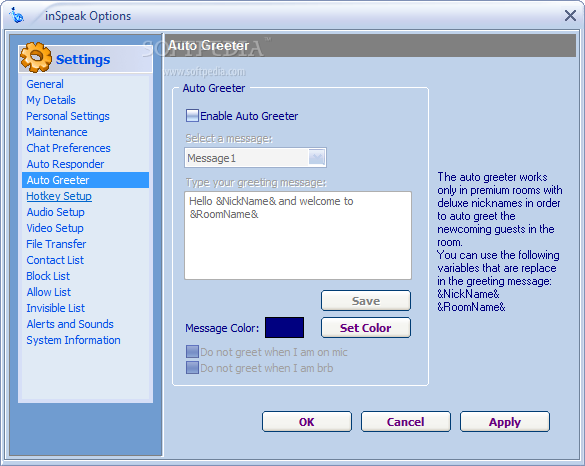Open Contact List settings
Image resolution: width=585 pixels, height=466 pixels.
(x=55, y=260)
